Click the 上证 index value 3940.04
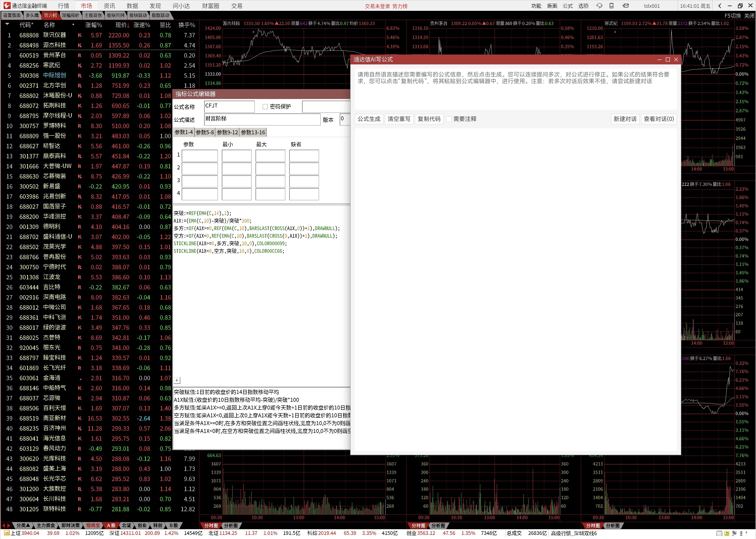 point(30,533)
